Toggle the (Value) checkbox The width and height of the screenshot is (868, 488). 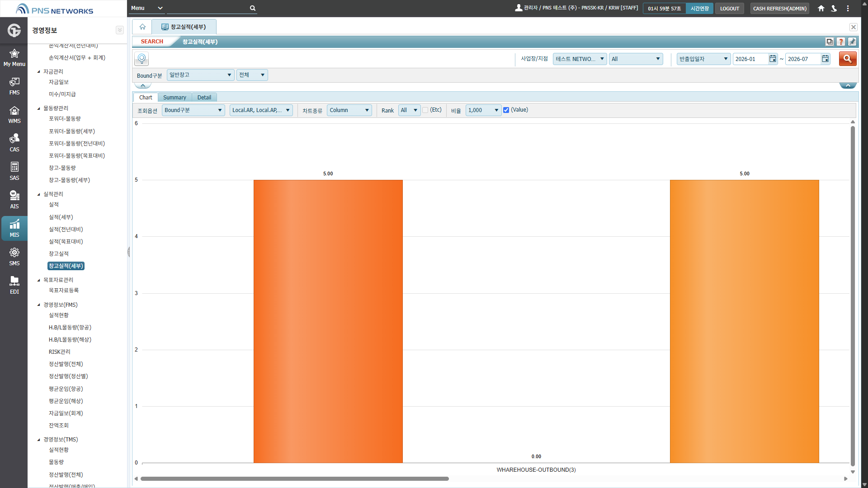[506, 110]
